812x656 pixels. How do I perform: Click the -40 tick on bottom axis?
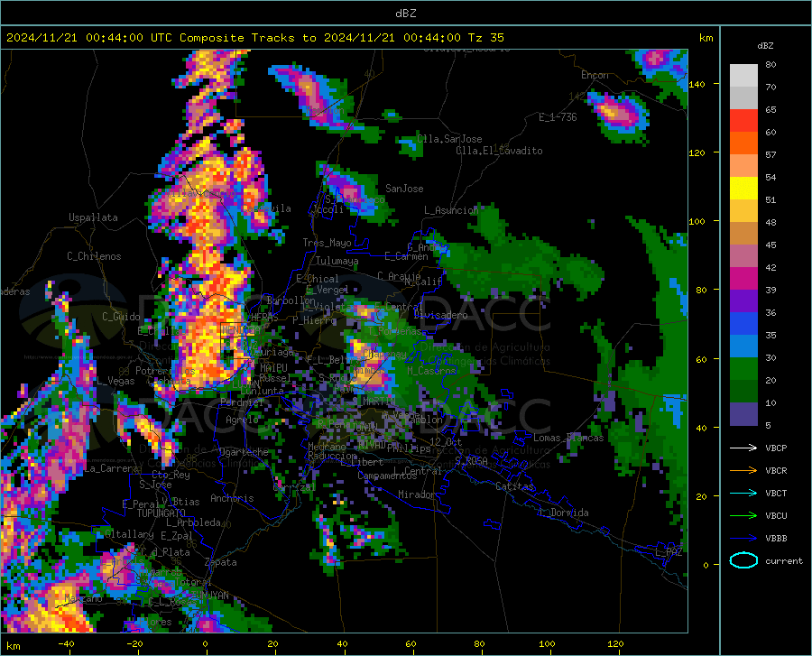coord(66,644)
